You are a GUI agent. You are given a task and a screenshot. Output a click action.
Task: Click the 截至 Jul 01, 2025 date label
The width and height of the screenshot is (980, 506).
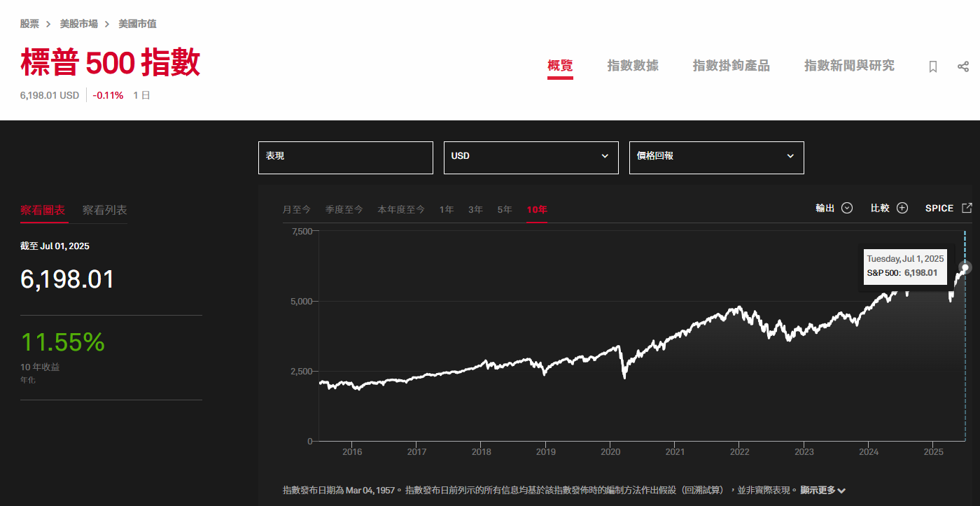pyautogui.click(x=55, y=246)
